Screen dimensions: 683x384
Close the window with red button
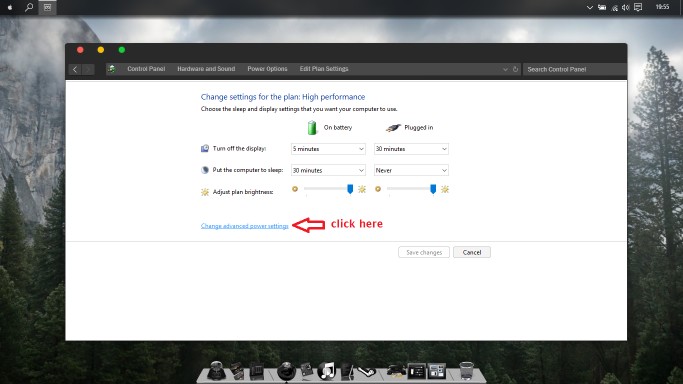click(80, 50)
